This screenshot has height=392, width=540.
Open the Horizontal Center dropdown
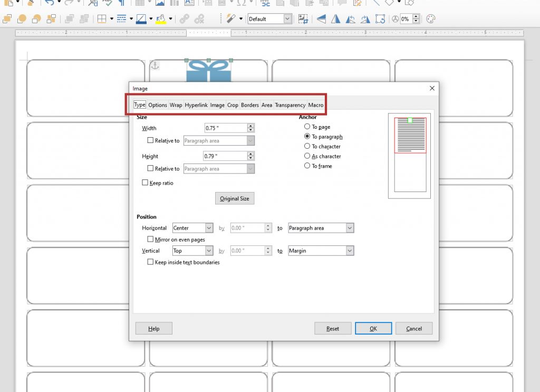pos(192,228)
